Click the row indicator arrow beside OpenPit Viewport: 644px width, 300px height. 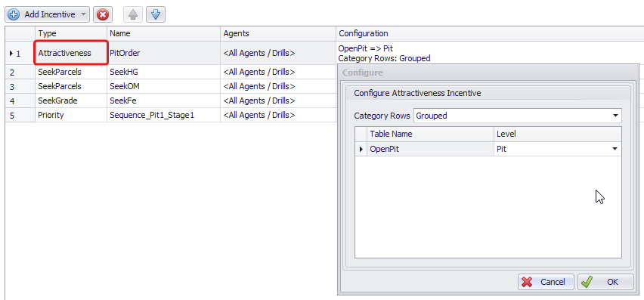click(x=361, y=150)
